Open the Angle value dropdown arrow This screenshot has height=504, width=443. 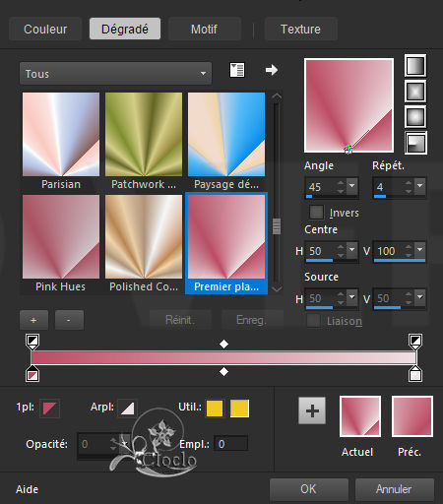(352, 186)
